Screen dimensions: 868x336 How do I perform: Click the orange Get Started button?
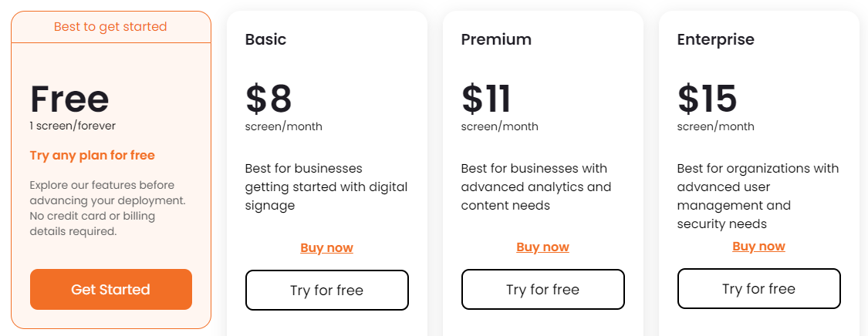[x=110, y=290]
